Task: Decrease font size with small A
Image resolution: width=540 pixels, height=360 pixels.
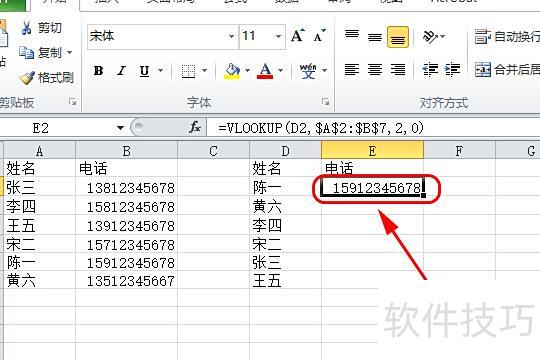Action: click(x=319, y=36)
